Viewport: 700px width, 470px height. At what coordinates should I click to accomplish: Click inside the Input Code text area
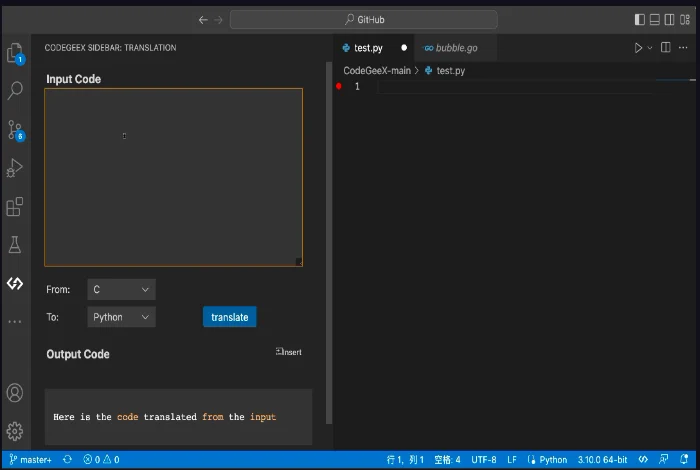pos(173,177)
